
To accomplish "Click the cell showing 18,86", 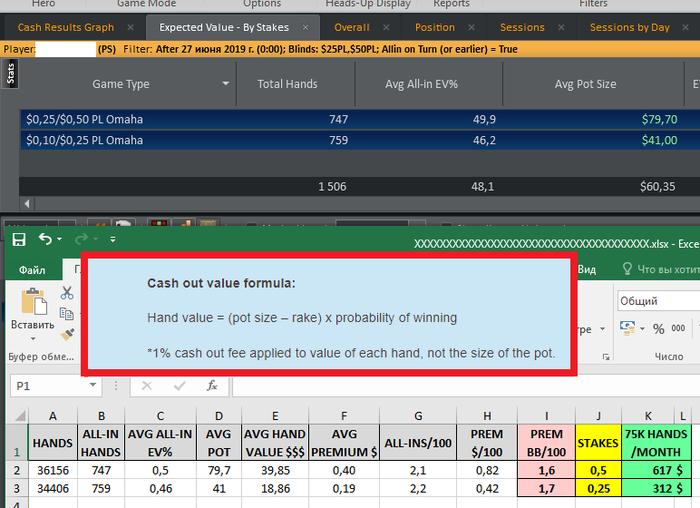I will (x=275, y=488).
